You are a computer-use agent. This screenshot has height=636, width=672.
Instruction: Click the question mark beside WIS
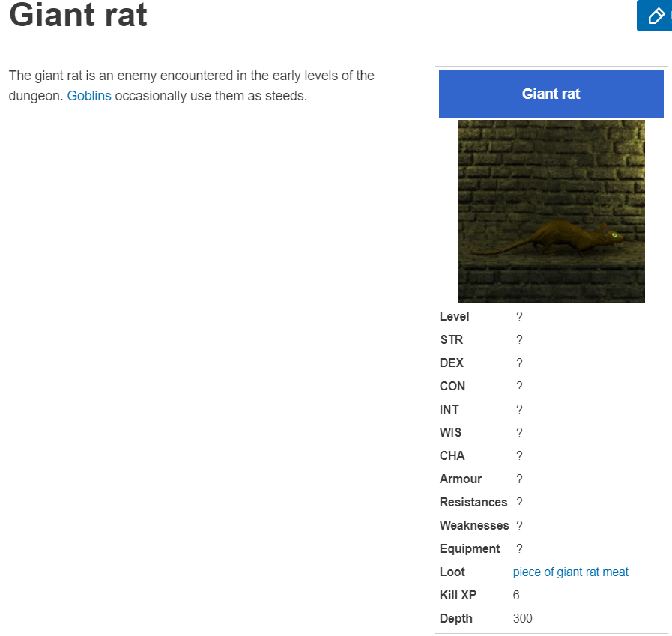click(x=519, y=432)
